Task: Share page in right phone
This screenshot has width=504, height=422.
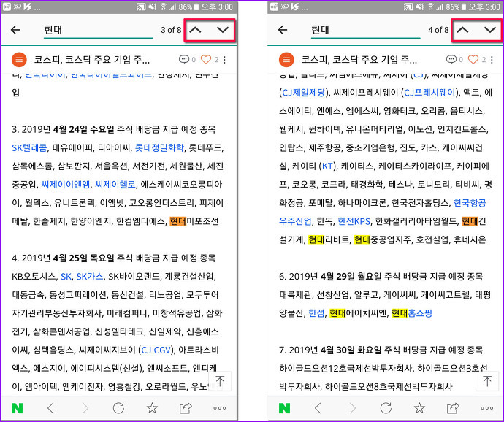Action: [453, 408]
